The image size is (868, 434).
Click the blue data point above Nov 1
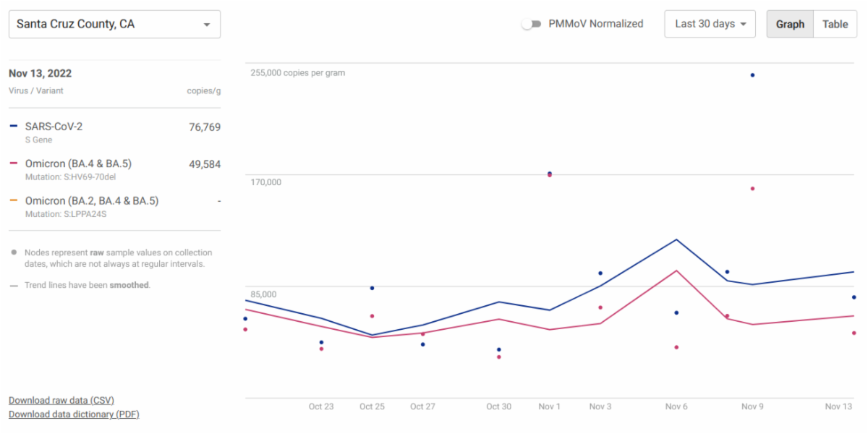(550, 173)
